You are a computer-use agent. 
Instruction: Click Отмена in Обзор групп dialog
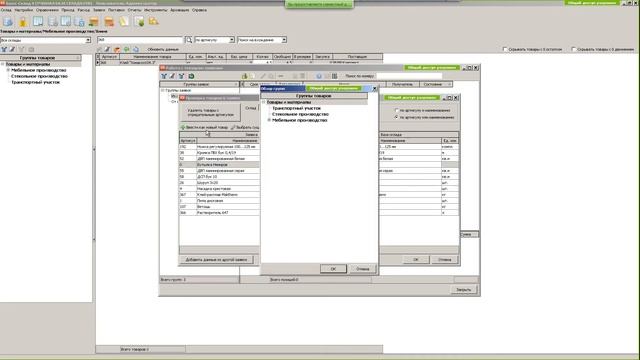[x=362, y=269]
